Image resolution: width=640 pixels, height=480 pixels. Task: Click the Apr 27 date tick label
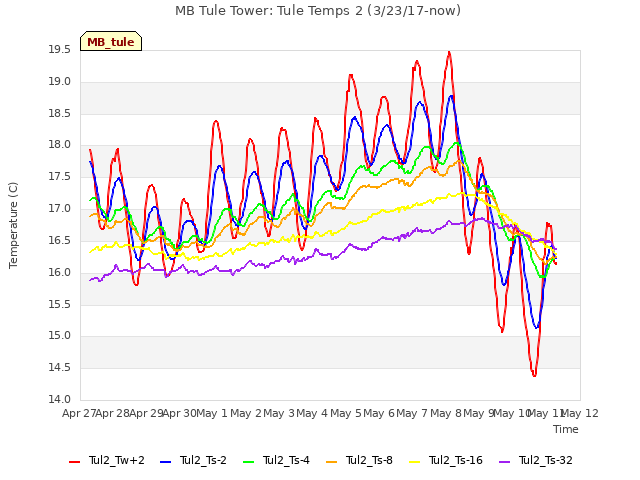pyautogui.click(x=79, y=413)
